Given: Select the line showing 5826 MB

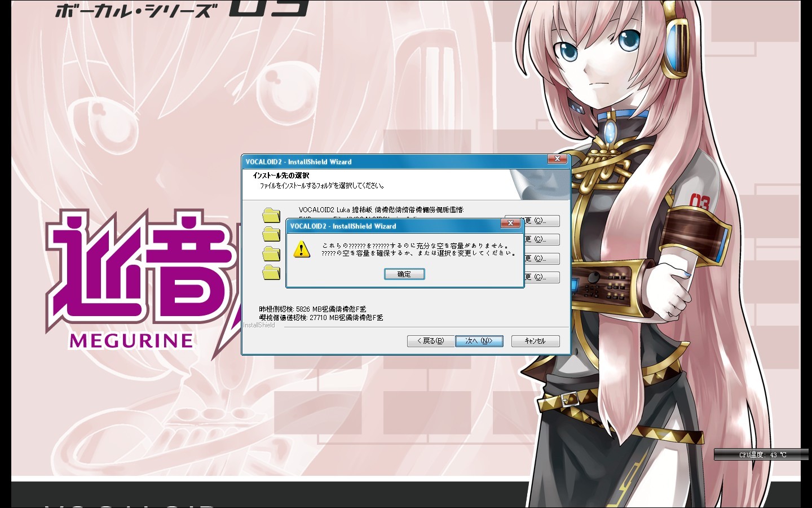Looking at the screenshot, I should click(x=313, y=309).
